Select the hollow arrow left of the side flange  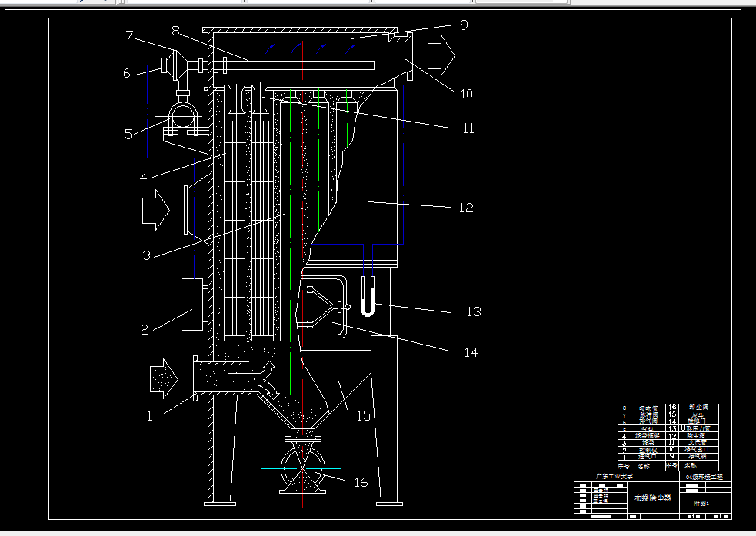click(155, 210)
